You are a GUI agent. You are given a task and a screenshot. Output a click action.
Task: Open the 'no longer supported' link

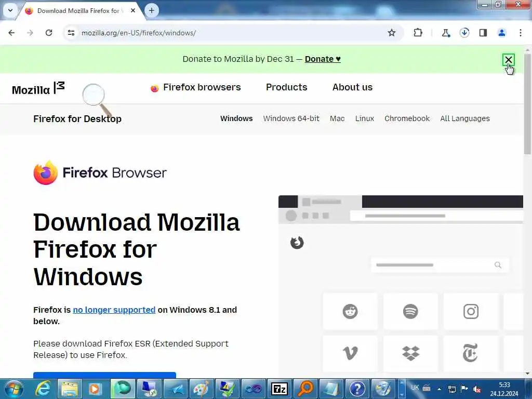click(x=114, y=310)
